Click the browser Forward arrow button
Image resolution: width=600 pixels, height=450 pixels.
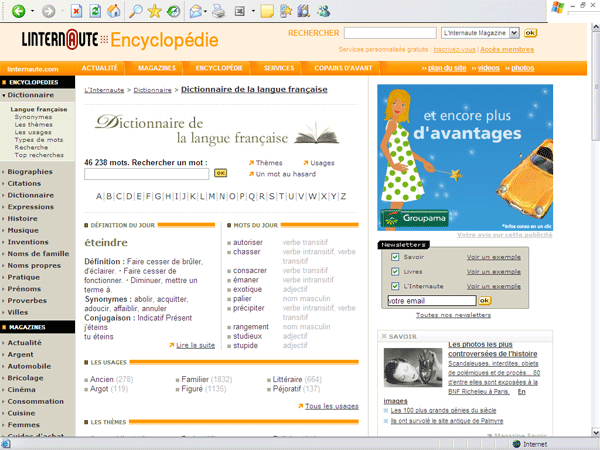[48, 11]
